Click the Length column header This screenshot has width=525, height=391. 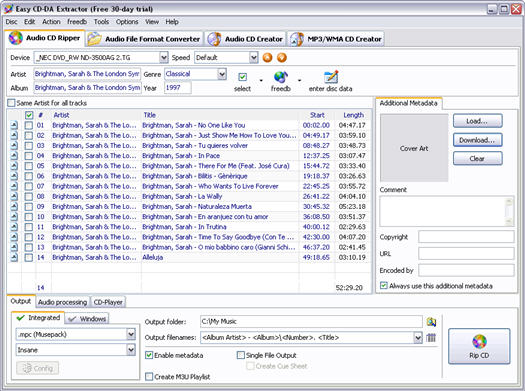tap(353, 115)
